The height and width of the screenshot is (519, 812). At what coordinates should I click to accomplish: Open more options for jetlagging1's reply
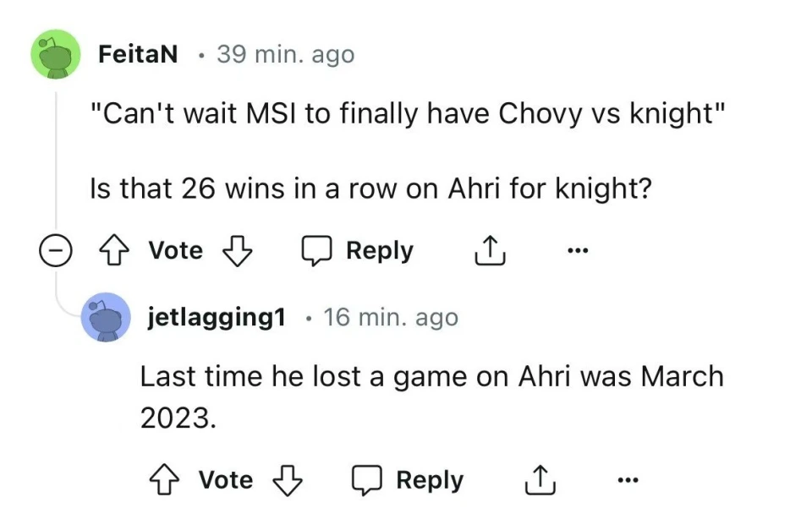627,480
